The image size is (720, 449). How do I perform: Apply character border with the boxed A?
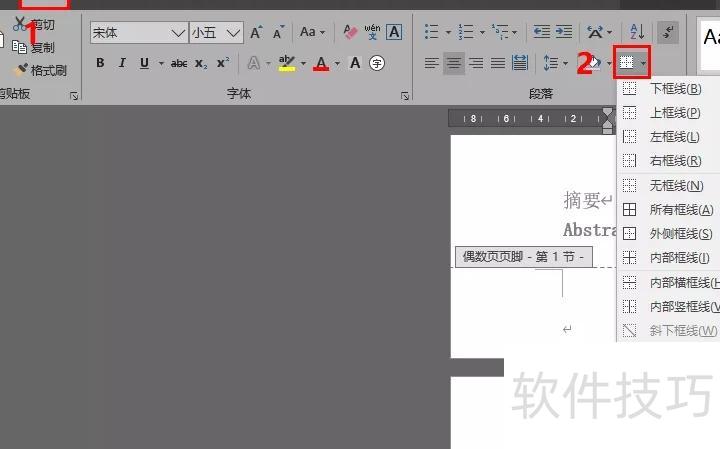394,32
